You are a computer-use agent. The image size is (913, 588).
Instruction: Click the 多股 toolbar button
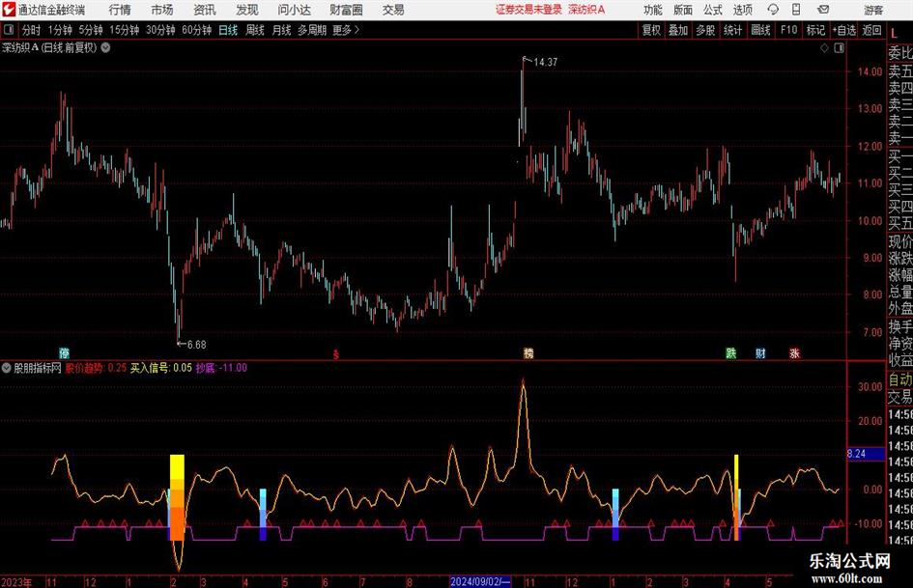[705, 30]
